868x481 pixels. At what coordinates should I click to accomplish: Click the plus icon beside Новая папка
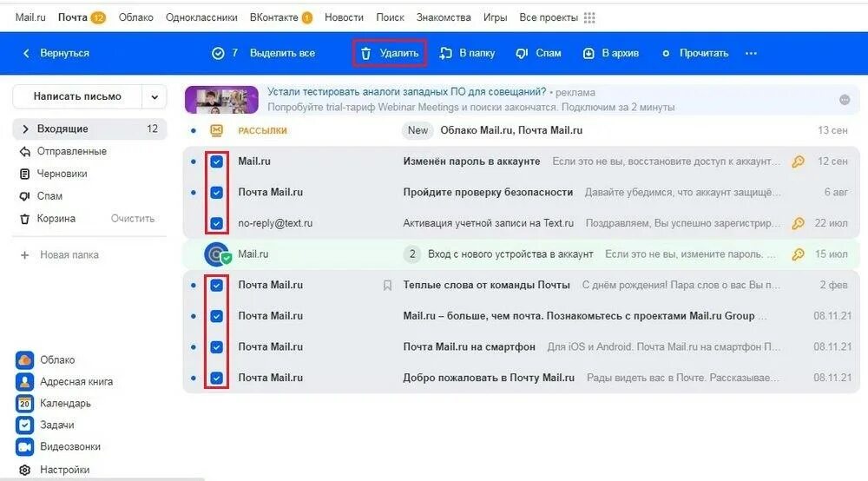tap(25, 255)
